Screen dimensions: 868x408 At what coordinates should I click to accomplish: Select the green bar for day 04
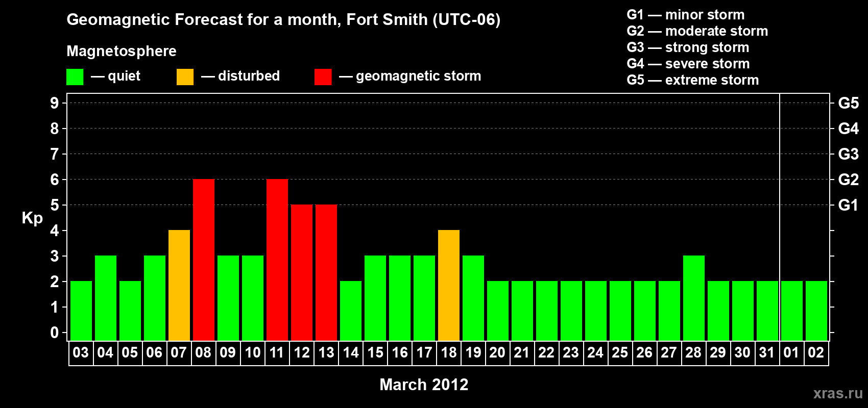coord(106,298)
